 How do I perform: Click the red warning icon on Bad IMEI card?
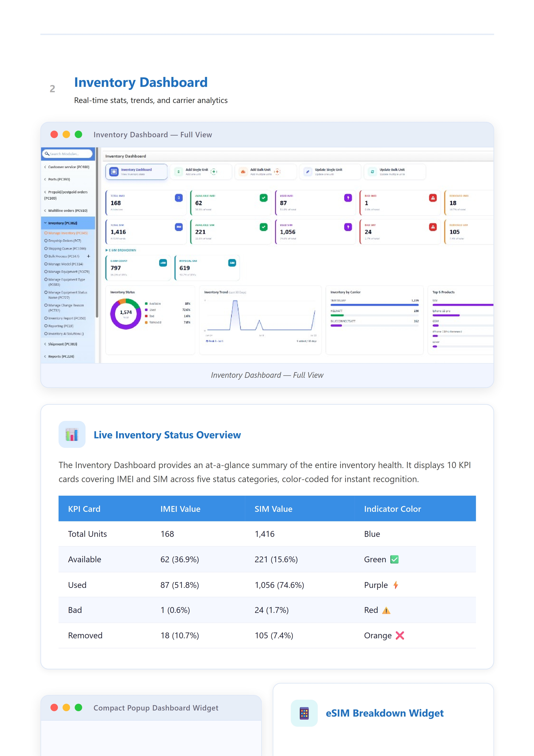click(x=433, y=198)
